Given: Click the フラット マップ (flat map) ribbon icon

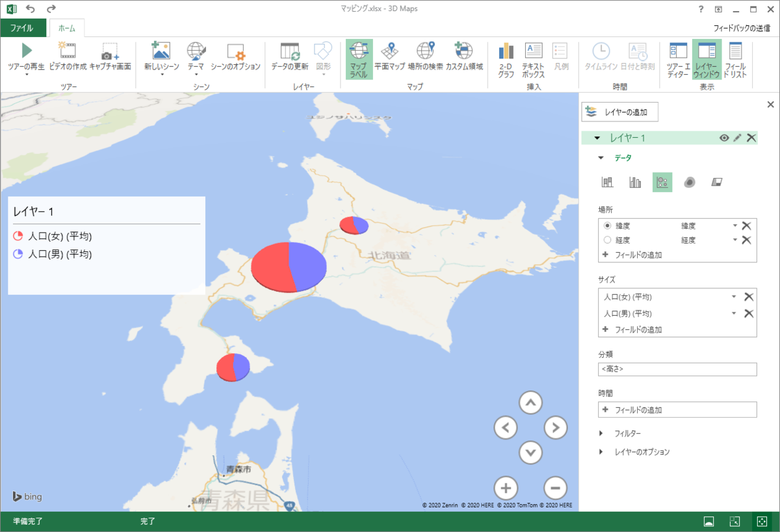Looking at the screenshot, I should click(x=389, y=60).
